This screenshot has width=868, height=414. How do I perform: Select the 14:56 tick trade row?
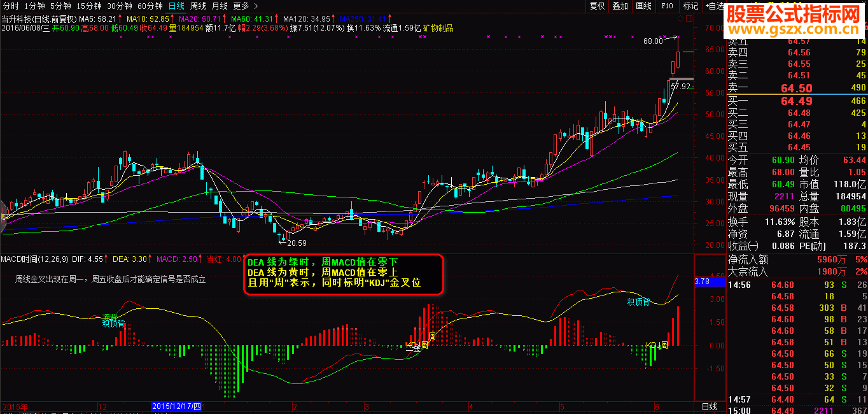(x=797, y=285)
